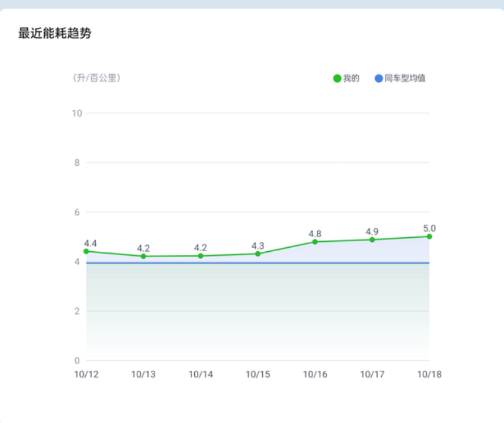Click the (升/百公里) unit label
504x423 pixels.
coord(96,78)
